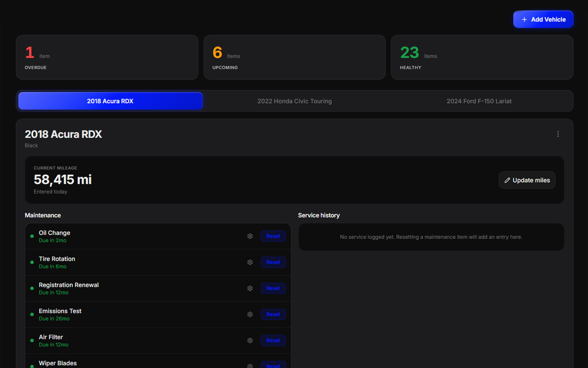The image size is (588, 368).
Task: Click the Black color subtitle
Action: click(x=31, y=145)
